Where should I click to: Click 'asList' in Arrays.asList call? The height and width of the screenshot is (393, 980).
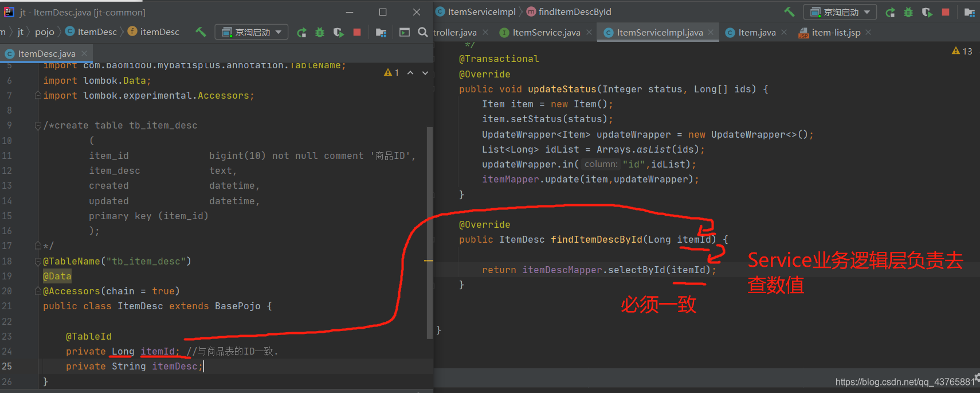pyautogui.click(x=654, y=149)
